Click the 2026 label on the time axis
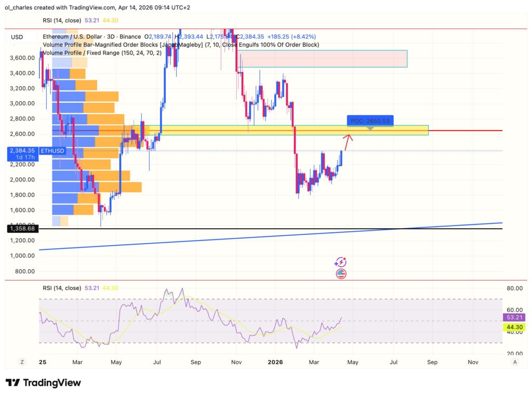The width and height of the screenshot is (532, 397). (x=275, y=362)
